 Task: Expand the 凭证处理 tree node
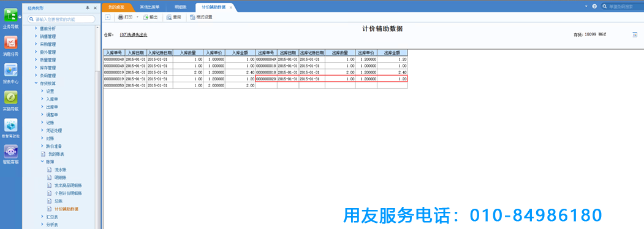42,130
